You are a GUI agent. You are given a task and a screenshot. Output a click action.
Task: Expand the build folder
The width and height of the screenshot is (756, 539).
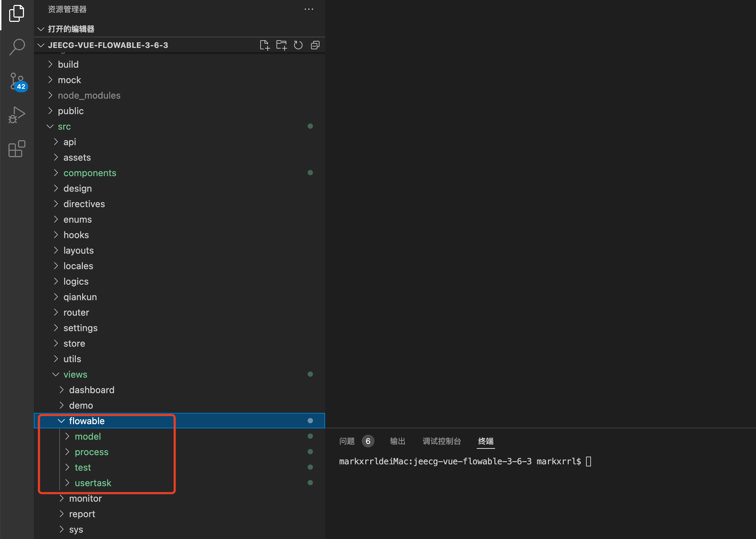click(179, 64)
